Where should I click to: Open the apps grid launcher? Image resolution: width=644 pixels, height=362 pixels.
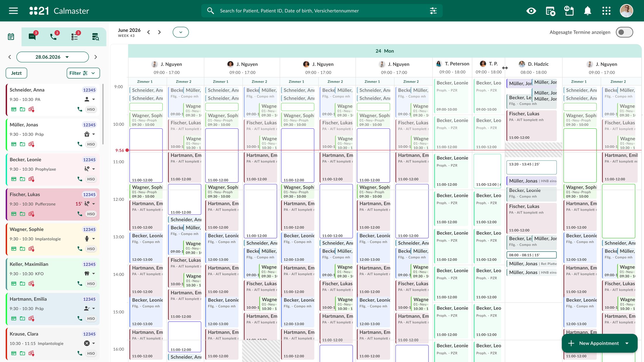[x=606, y=11]
